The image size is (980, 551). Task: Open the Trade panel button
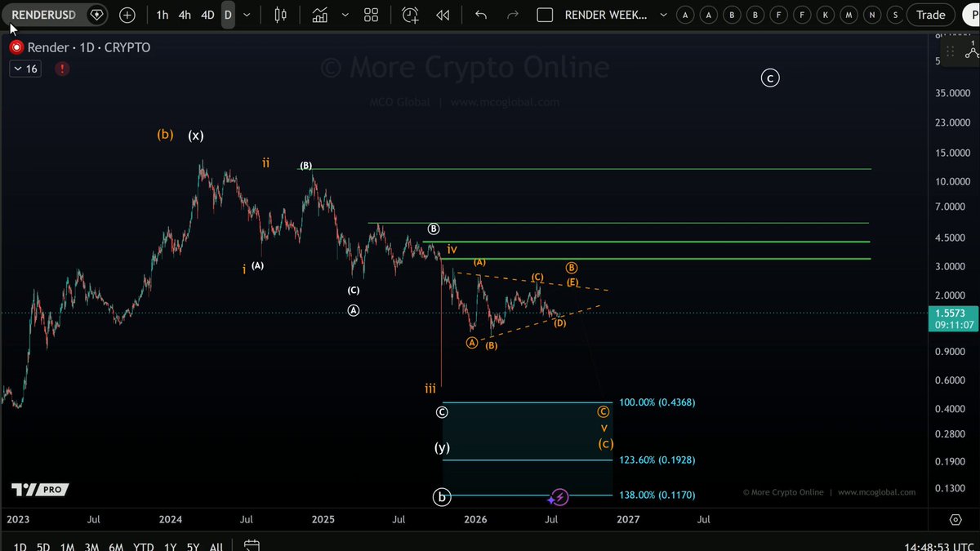point(930,15)
